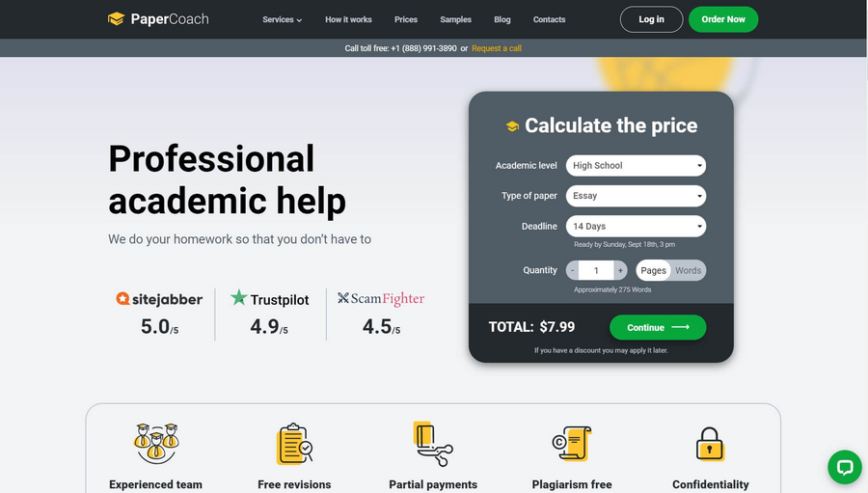This screenshot has width=868, height=493.
Task: Click the 5.0 Sitejabber rating
Action: point(159,327)
